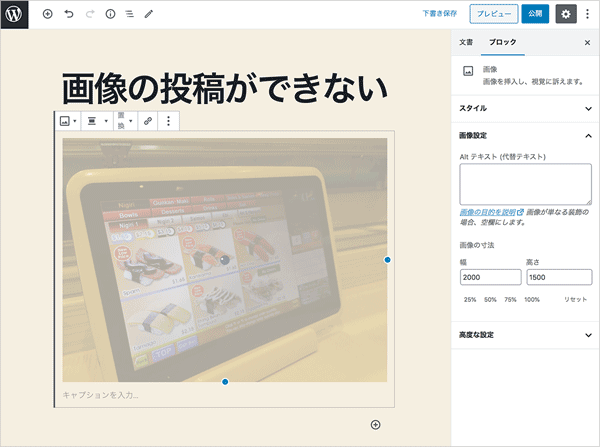Screen dimensions: 600x447
Task: Switch to the 文書 tab
Action: (466, 42)
